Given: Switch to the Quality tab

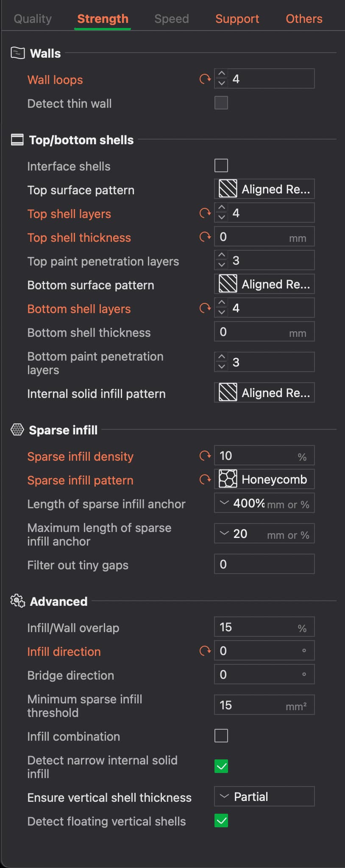Looking at the screenshot, I should click(x=33, y=19).
